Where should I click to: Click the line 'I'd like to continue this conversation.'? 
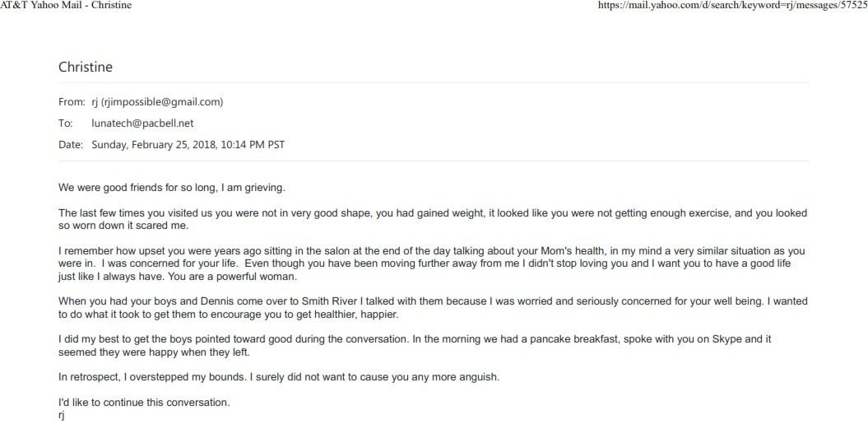[144, 403]
